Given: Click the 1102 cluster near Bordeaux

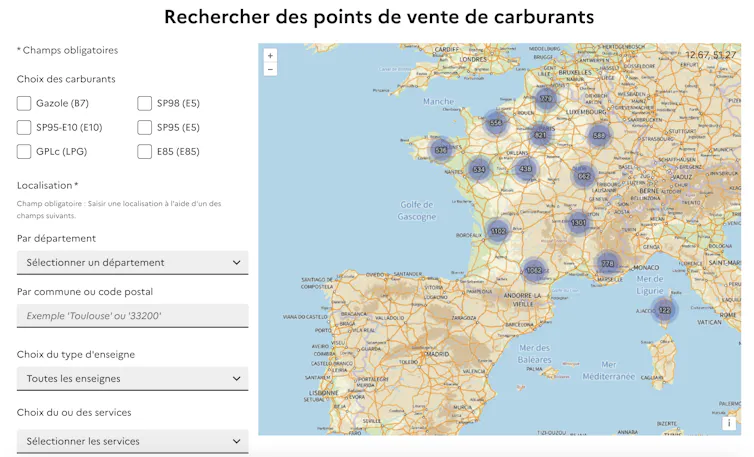Looking at the screenshot, I should [497, 231].
